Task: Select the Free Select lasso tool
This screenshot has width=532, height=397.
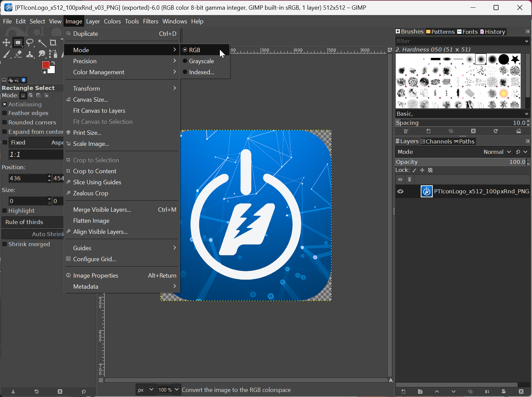Action: tap(30, 42)
